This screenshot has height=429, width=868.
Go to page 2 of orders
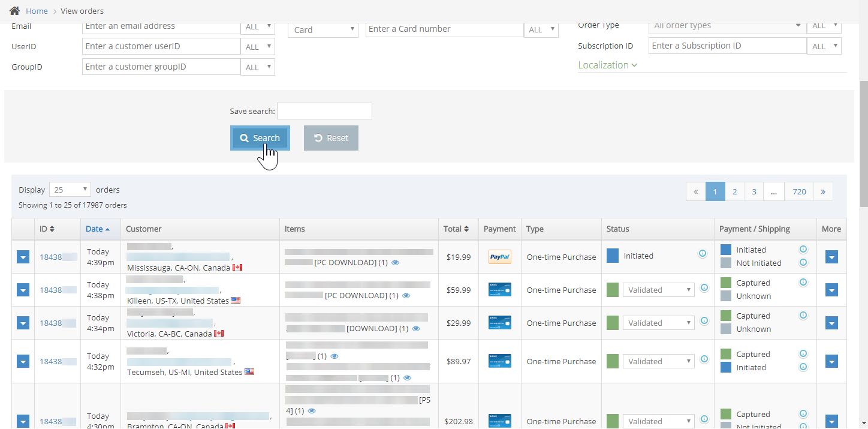point(734,191)
